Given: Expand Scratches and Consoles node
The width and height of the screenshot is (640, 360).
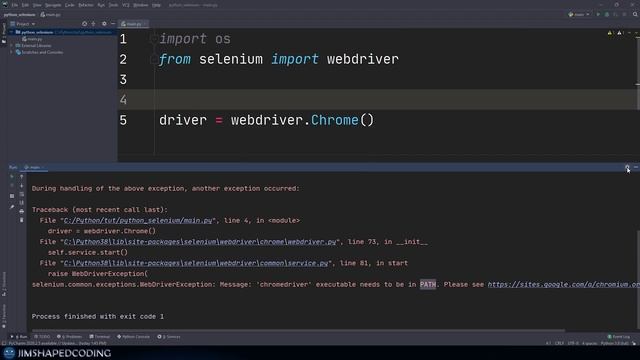Looking at the screenshot, I should coord(12,52).
